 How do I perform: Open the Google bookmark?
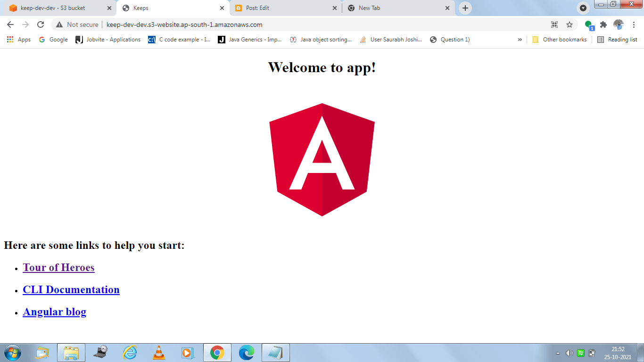pos(53,40)
